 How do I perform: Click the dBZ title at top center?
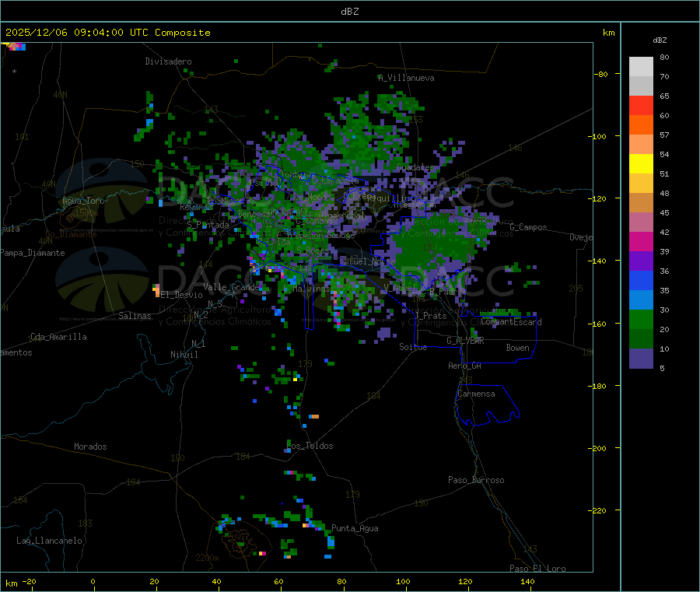[349, 11]
